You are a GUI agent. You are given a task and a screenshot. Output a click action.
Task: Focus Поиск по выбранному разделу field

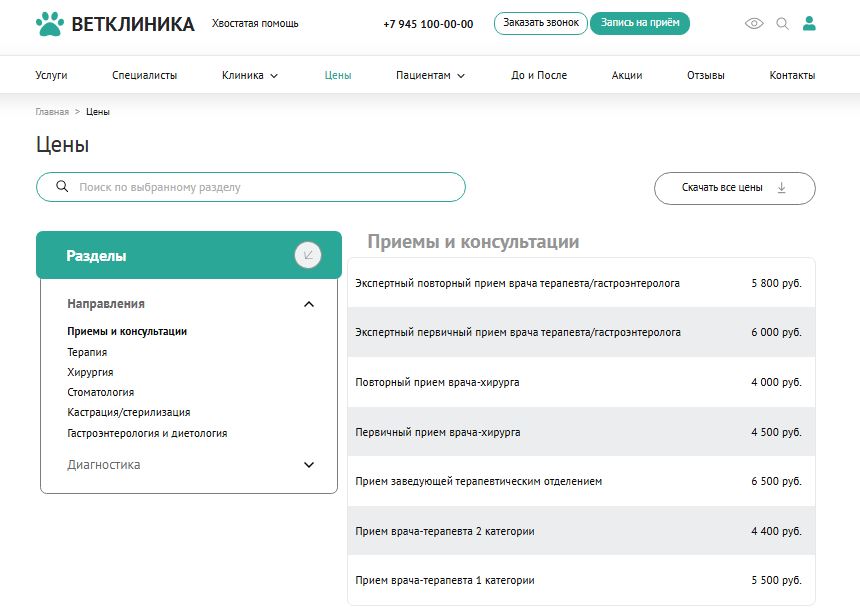coord(251,187)
